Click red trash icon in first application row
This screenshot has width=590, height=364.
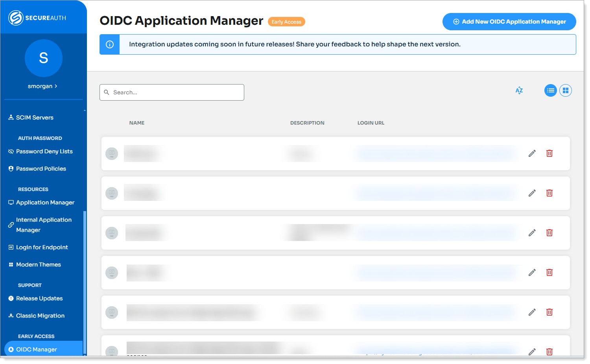(549, 153)
